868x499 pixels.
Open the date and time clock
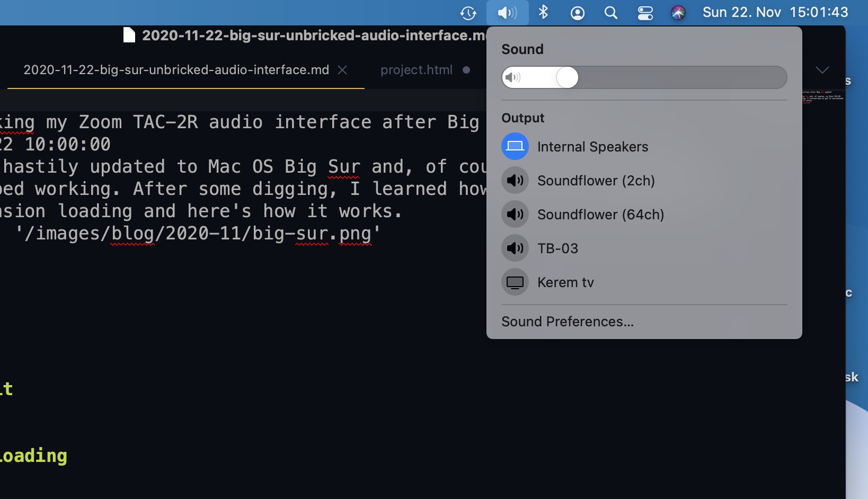coord(775,12)
